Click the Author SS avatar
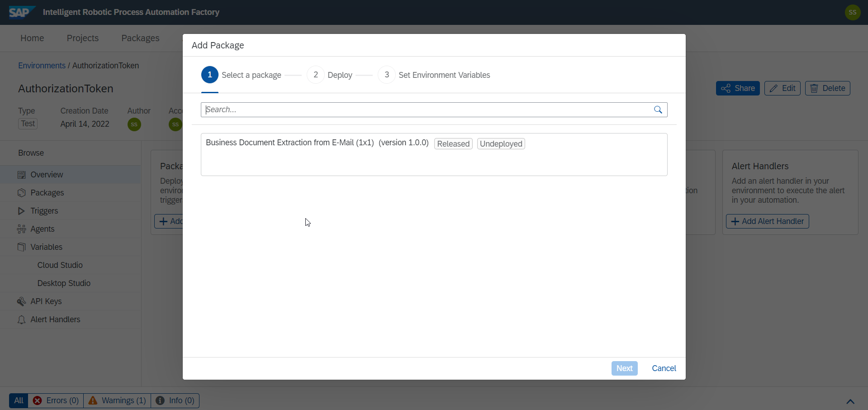The height and width of the screenshot is (410, 868). pos(134,124)
